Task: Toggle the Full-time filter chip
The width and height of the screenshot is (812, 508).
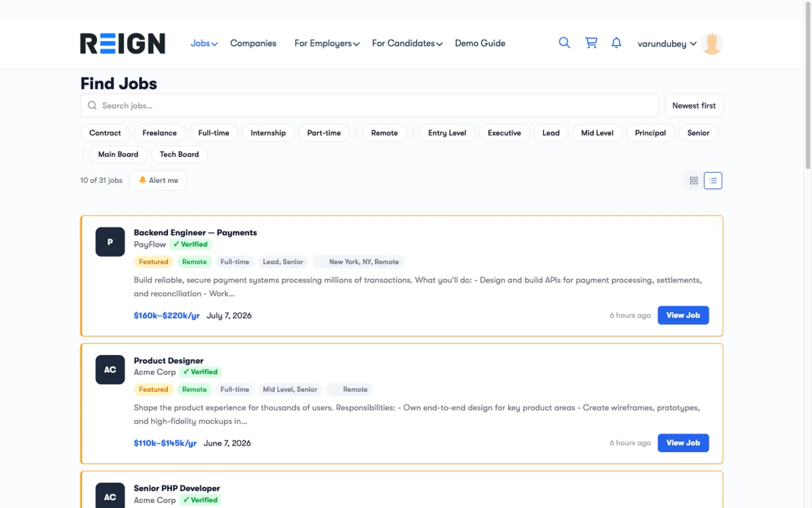Action: pyautogui.click(x=214, y=133)
